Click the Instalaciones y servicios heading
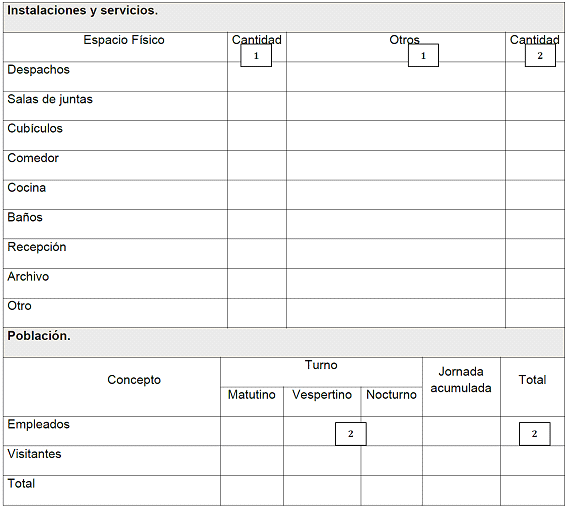569x509 pixels. (x=82, y=11)
